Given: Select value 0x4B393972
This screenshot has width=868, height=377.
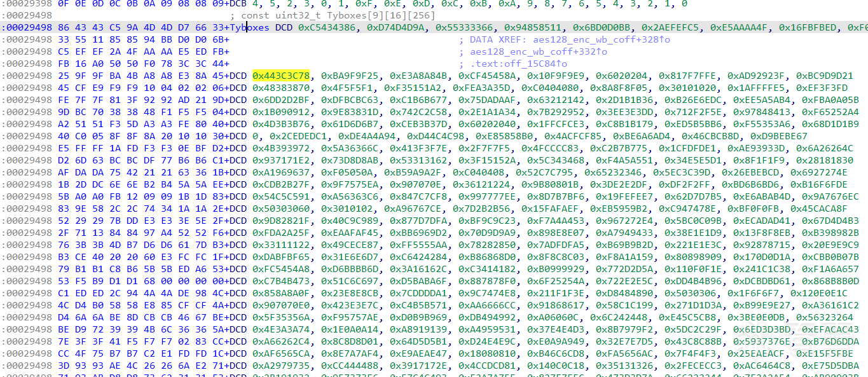Looking at the screenshot, I should (281, 149).
